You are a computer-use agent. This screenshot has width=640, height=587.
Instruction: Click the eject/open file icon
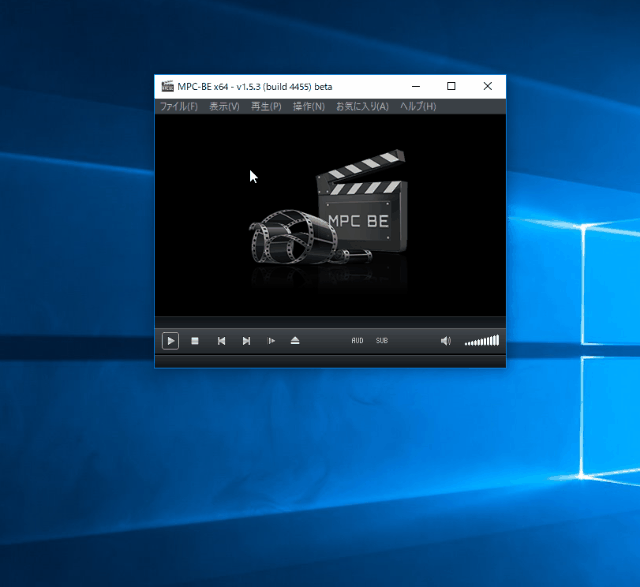point(295,340)
